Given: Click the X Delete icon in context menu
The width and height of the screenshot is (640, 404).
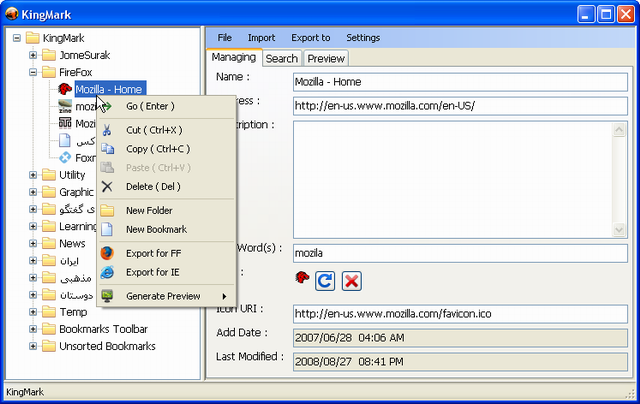Looking at the screenshot, I should (x=107, y=186).
